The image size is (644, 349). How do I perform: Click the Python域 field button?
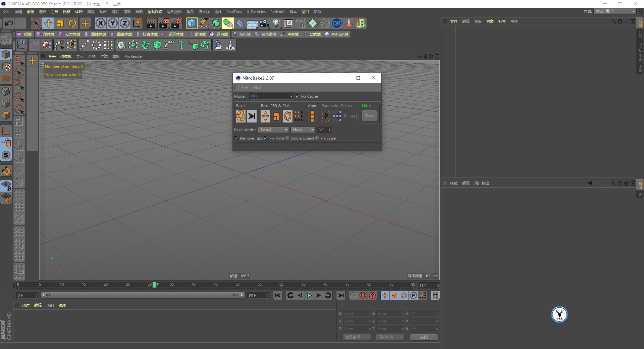pyautogui.click(x=337, y=34)
